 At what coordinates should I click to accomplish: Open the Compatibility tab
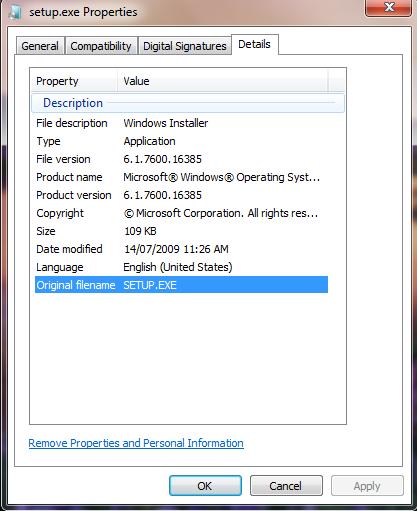(101, 46)
